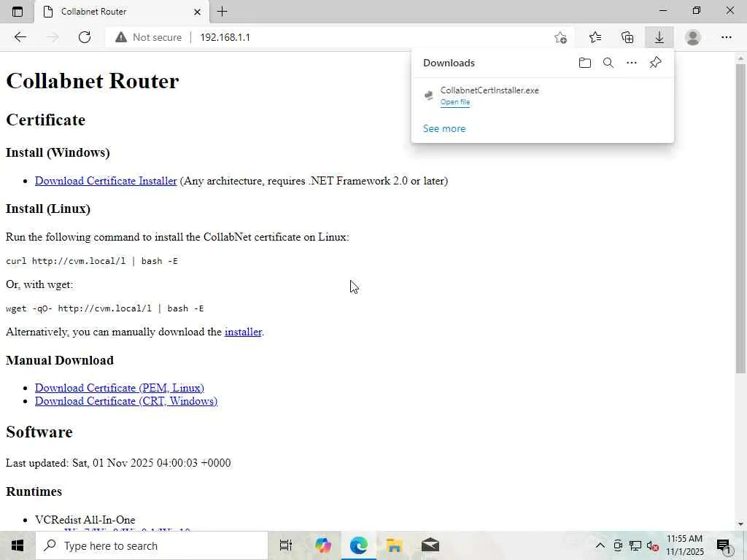Open a new browser tab

coord(222,12)
